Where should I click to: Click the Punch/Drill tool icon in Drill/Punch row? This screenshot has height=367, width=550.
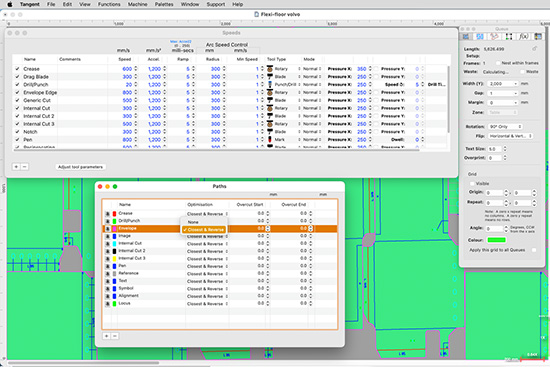pos(270,85)
